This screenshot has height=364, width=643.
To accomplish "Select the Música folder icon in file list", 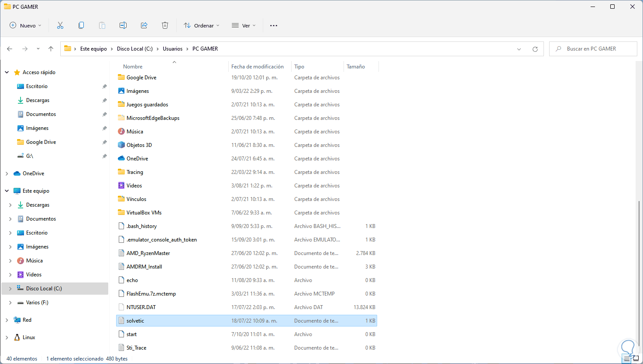I will pyautogui.click(x=121, y=132).
